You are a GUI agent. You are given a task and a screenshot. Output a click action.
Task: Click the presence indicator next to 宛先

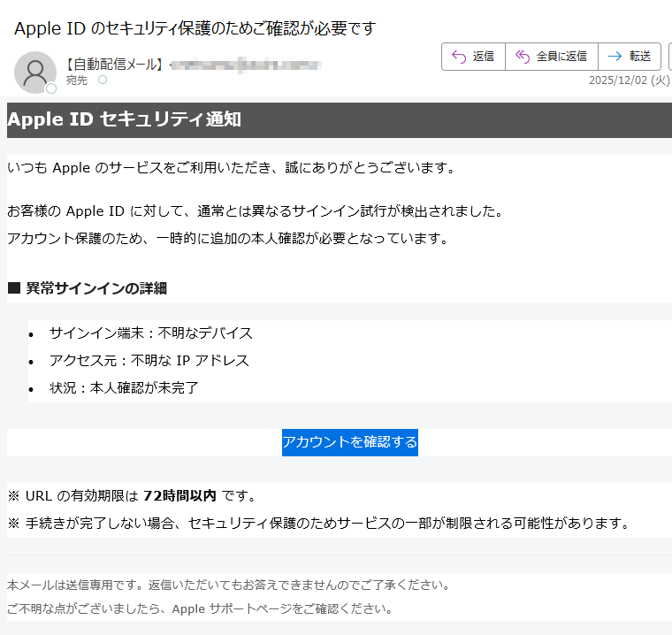pos(102,80)
